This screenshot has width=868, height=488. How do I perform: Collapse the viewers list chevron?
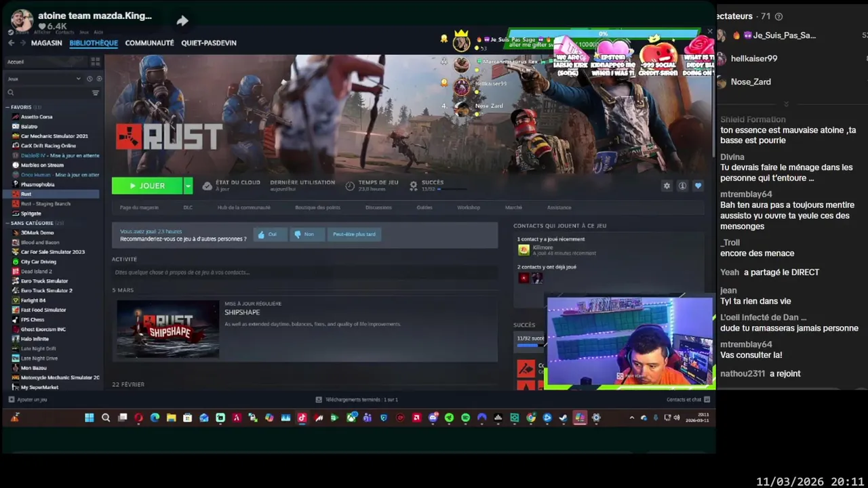[x=786, y=104]
